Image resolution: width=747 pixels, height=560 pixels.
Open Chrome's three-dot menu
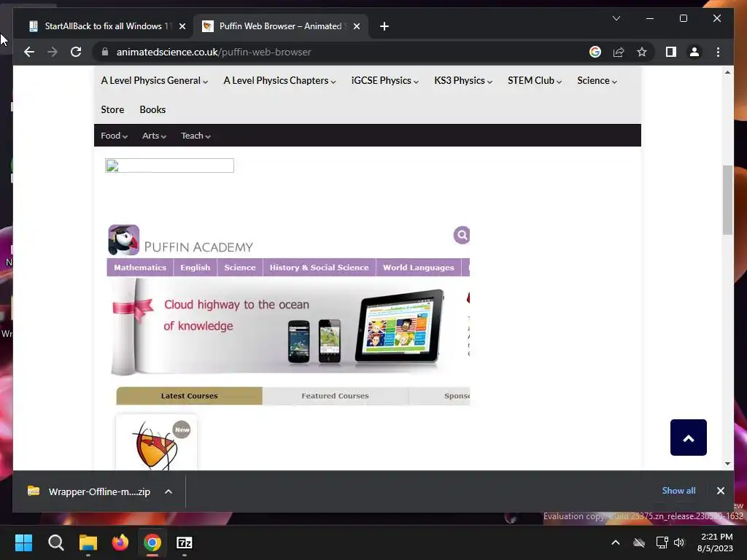coord(718,52)
